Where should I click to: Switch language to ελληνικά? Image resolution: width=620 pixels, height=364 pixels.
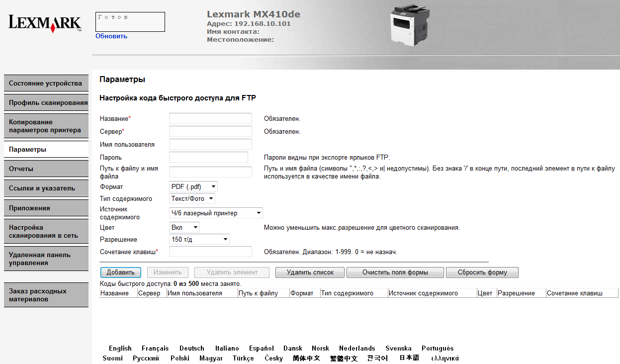pyautogui.click(x=445, y=358)
